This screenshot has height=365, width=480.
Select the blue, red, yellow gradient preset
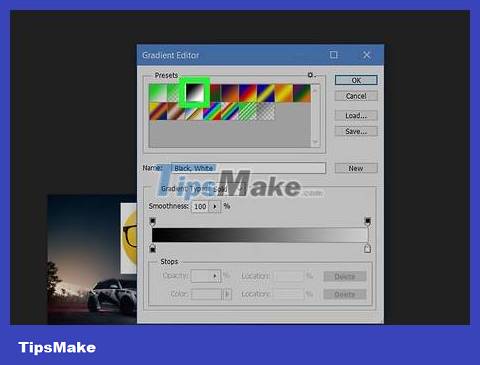tap(248, 93)
